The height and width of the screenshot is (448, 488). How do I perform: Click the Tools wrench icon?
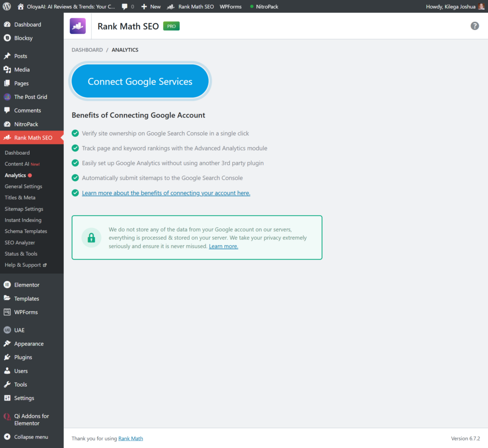7,385
